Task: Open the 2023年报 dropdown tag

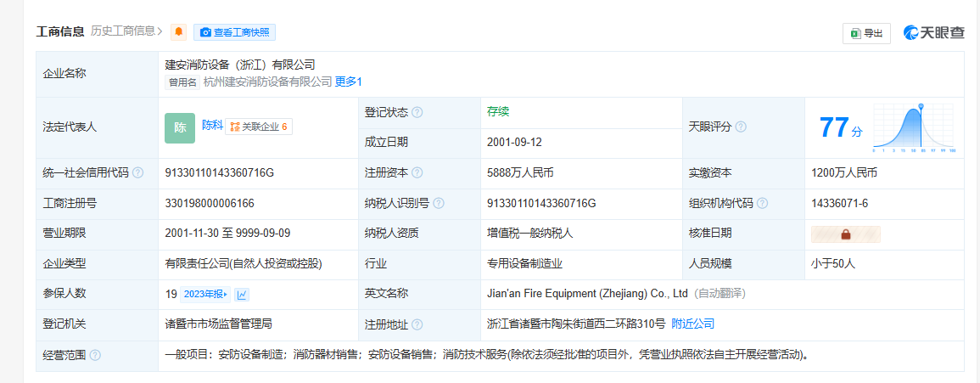Action: [205, 294]
